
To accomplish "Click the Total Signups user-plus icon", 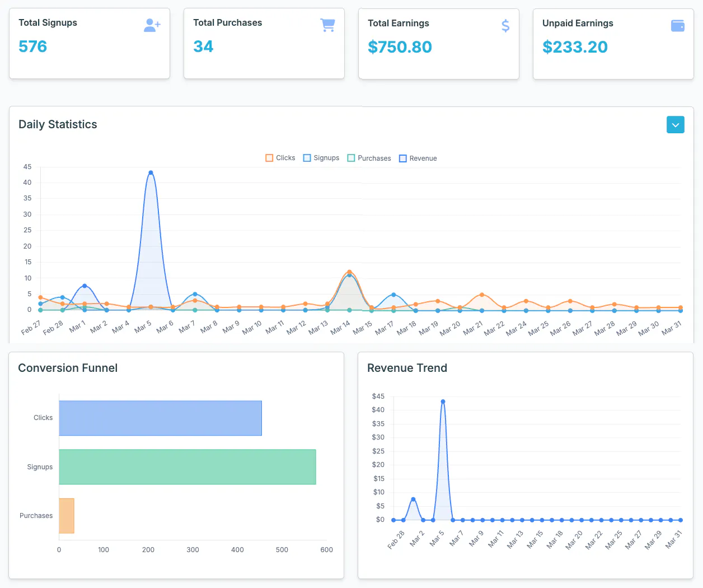I will (x=152, y=25).
